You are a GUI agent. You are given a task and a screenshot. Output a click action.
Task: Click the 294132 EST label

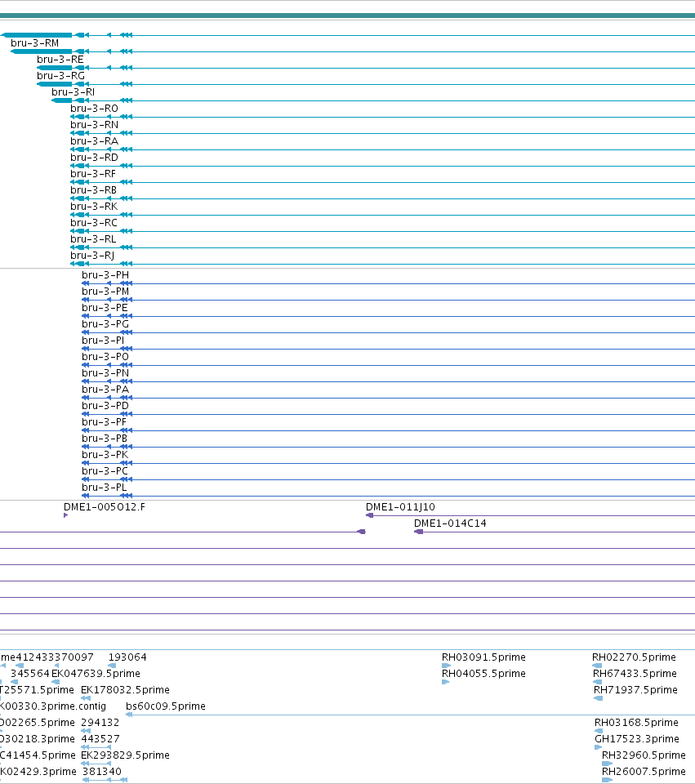(100, 723)
